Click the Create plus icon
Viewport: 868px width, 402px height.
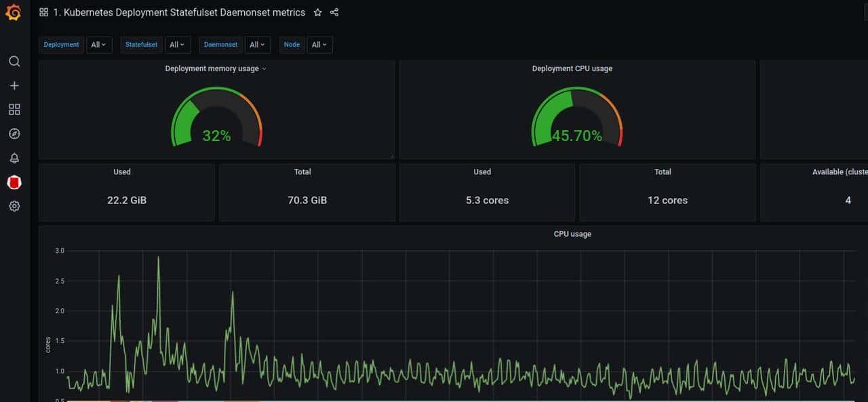click(x=14, y=86)
